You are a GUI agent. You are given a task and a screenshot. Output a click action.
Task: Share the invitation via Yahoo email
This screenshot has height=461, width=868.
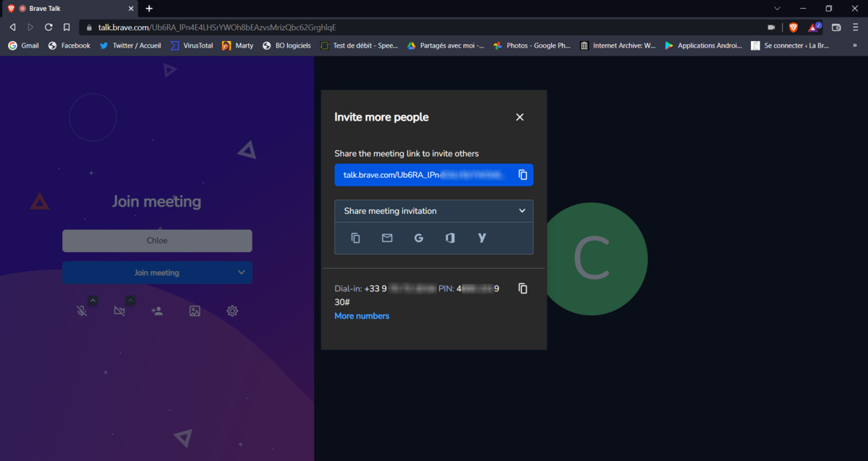coord(482,238)
